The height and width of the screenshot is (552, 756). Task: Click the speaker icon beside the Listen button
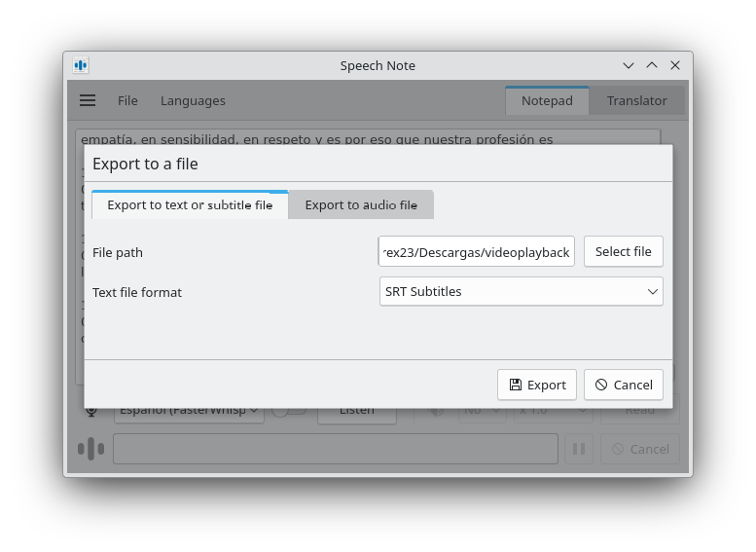[x=437, y=411]
